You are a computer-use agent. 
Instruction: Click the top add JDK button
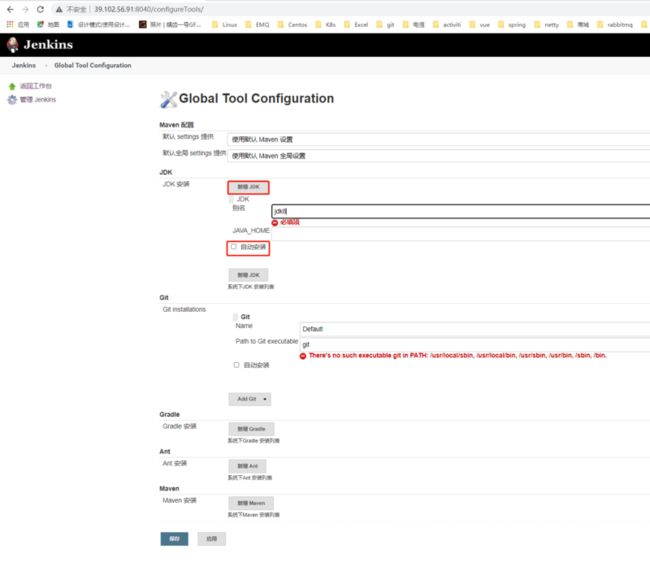248,187
